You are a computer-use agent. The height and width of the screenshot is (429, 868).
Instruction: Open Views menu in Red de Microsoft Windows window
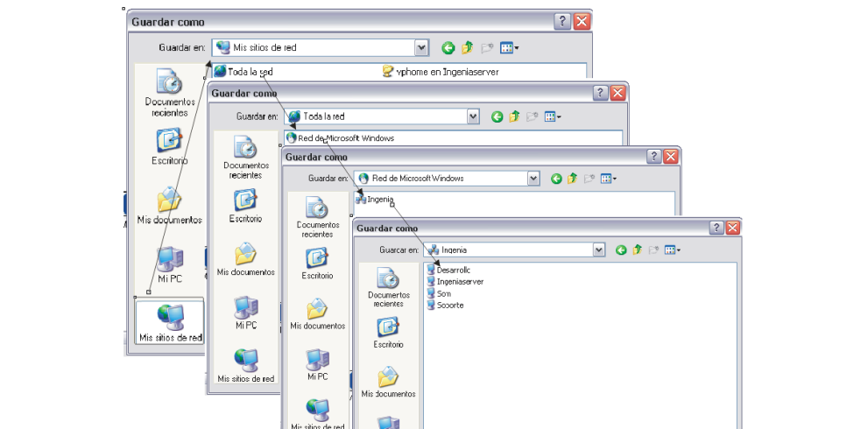pos(609,179)
